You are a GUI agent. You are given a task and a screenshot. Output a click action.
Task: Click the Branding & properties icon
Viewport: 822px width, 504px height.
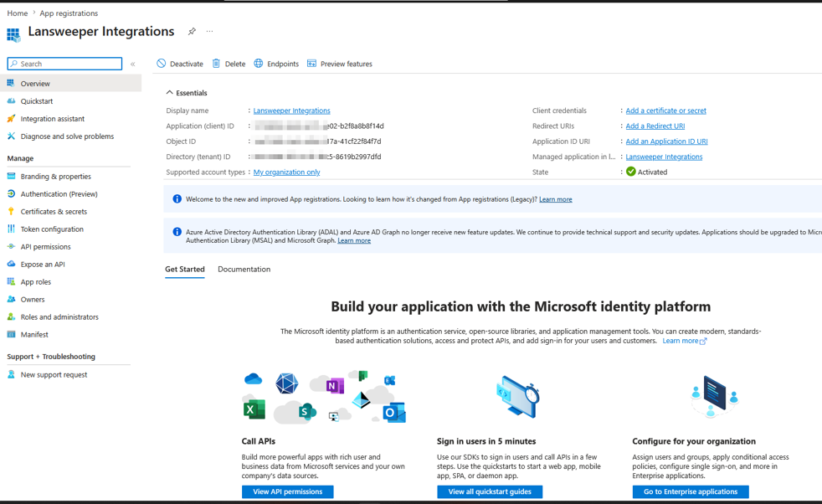[11, 176]
